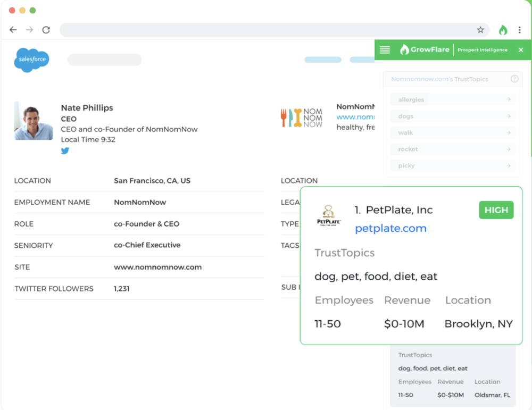Open the petplate.com link
Viewport: 532px width, 410px height.
[390, 228]
